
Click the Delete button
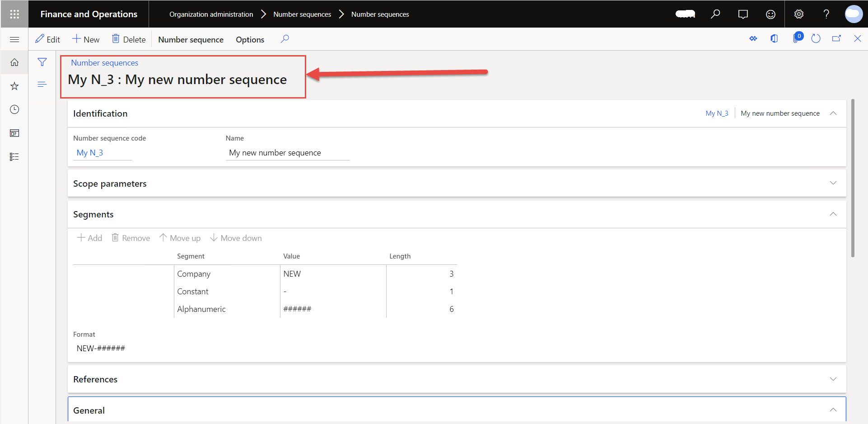pyautogui.click(x=129, y=39)
